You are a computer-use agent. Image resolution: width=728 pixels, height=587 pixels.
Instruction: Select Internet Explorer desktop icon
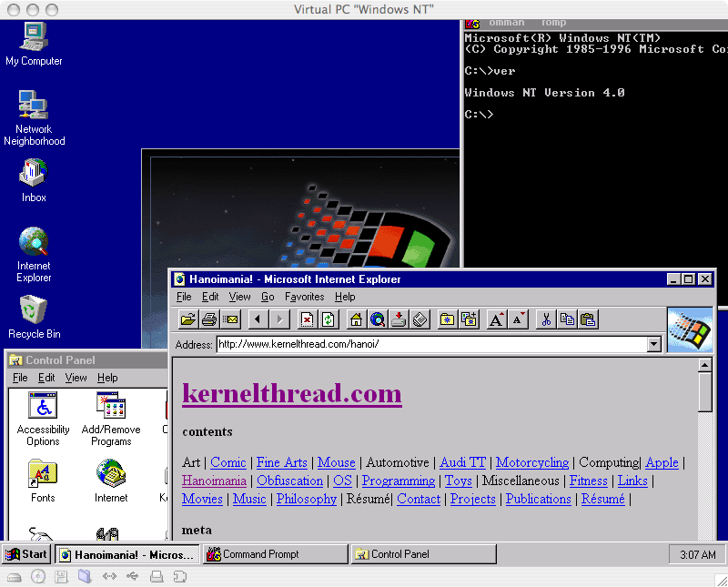(x=34, y=255)
